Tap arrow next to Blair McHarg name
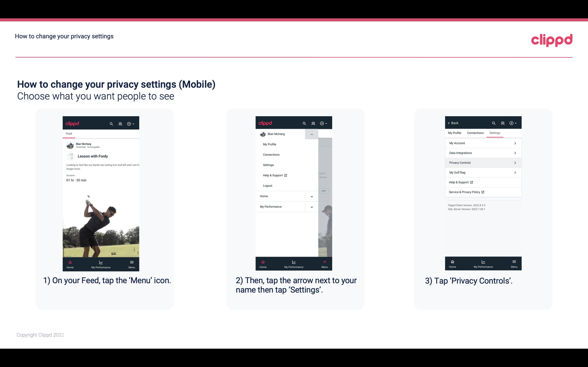 (312, 134)
